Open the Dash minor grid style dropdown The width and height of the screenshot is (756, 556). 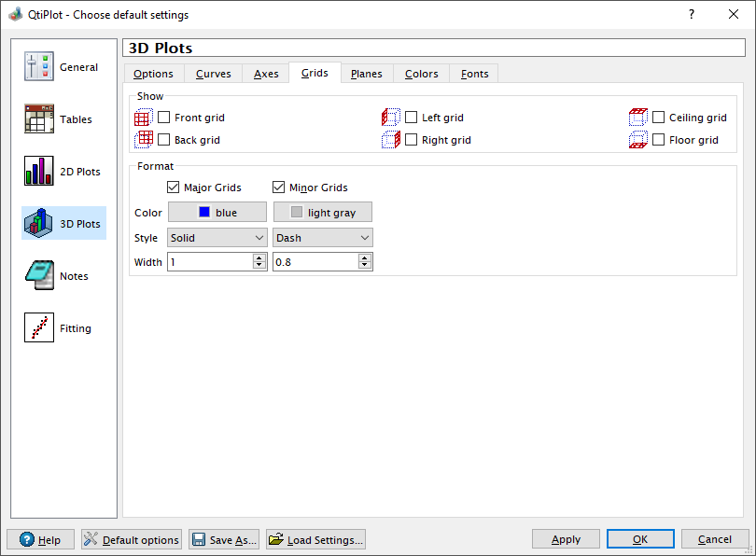pyautogui.click(x=323, y=238)
